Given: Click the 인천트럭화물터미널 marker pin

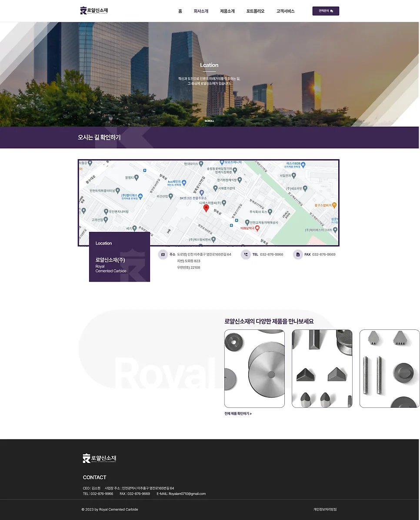Looking at the screenshot, I should (x=117, y=191).
